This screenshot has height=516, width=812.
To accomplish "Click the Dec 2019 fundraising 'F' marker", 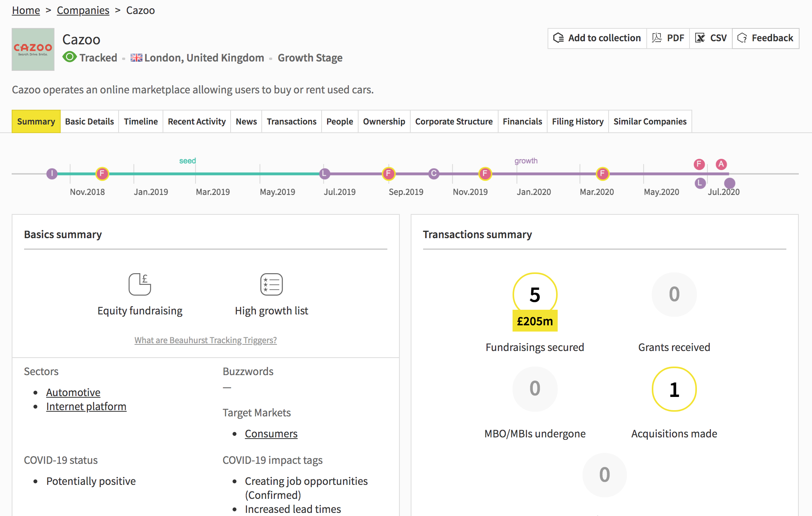I will pyautogui.click(x=485, y=174).
